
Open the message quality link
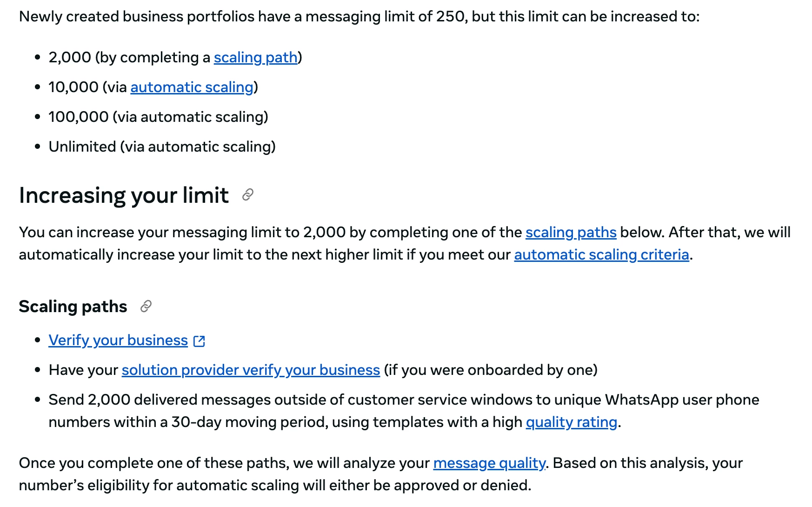[x=489, y=463]
